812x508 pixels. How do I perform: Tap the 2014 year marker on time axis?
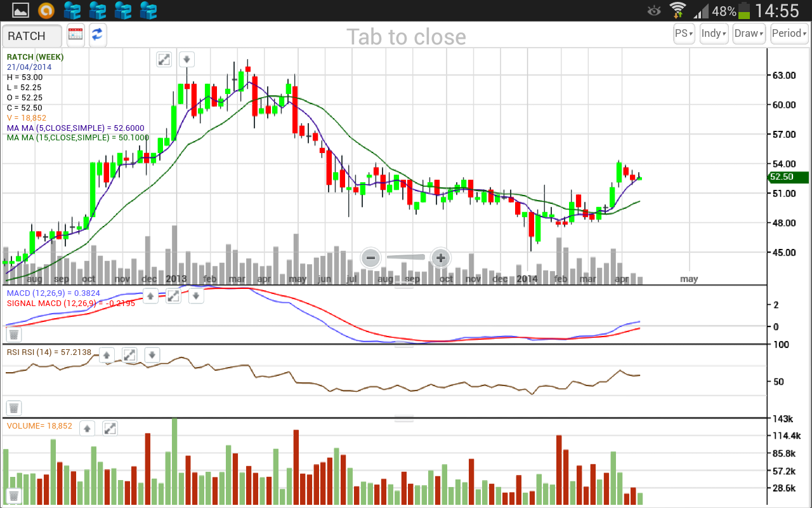coord(527,279)
